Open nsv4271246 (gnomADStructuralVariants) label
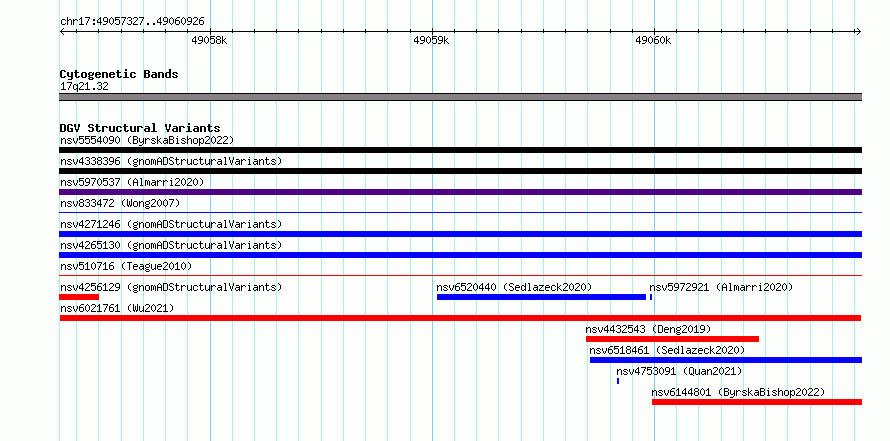 coord(171,224)
